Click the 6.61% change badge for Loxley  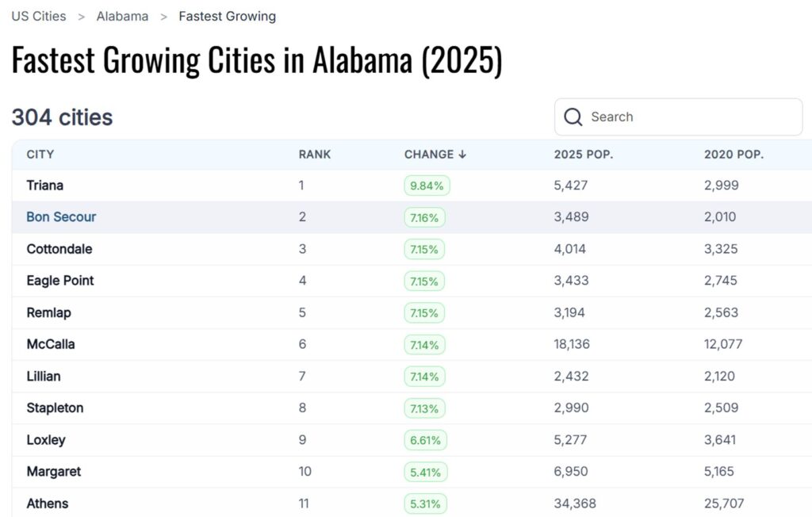425,440
